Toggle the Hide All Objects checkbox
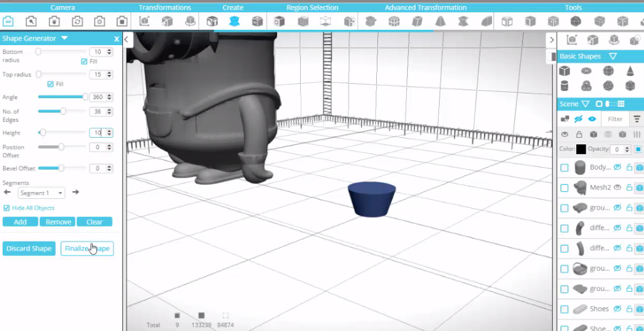The width and height of the screenshot is (644, 331). click(x=7, y=208)
